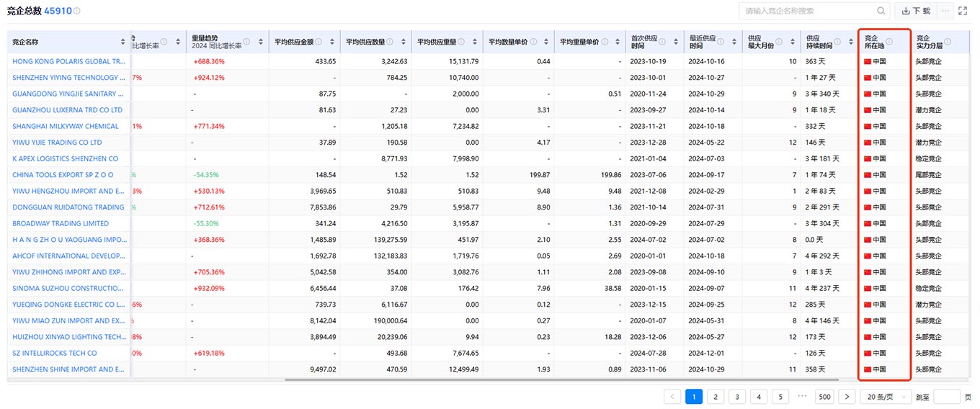Click info icon in 首次供应时间 header
The image size is (980, 409).
pyautogui.click(x=662, y=42)
